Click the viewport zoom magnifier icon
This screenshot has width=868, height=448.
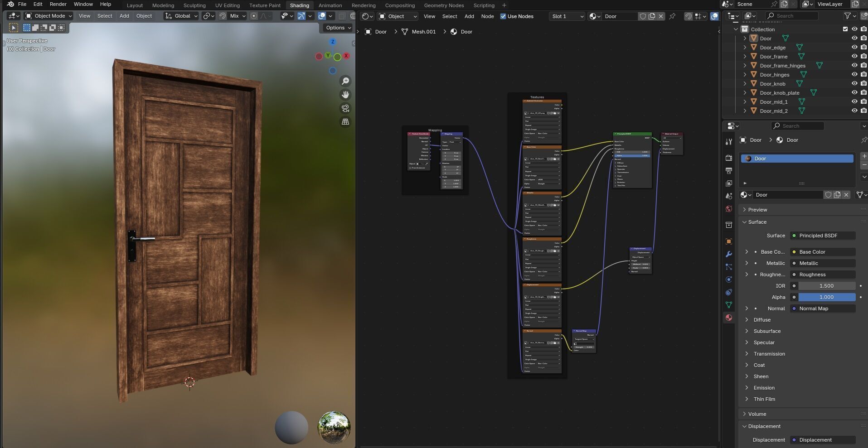point(345,81)
